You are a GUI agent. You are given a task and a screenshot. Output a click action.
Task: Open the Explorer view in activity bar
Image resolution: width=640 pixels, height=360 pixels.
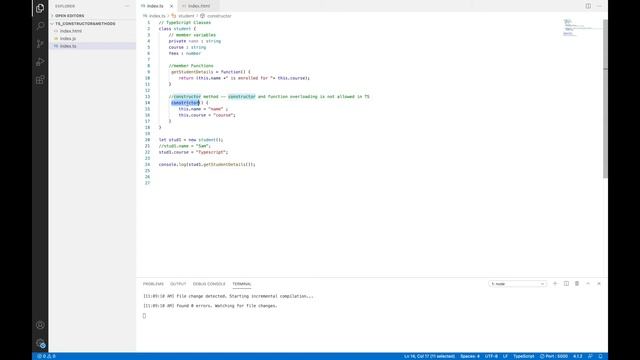point(40,8)
